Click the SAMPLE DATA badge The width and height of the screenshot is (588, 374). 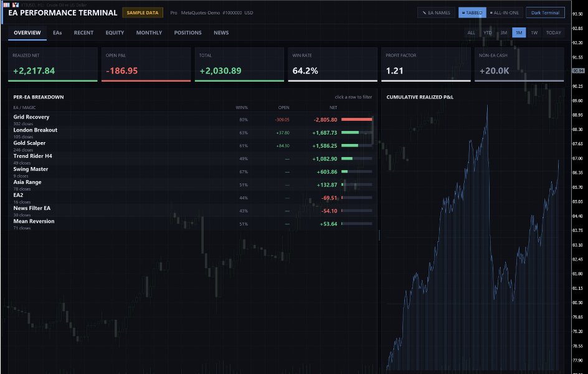tap(143, 12)
